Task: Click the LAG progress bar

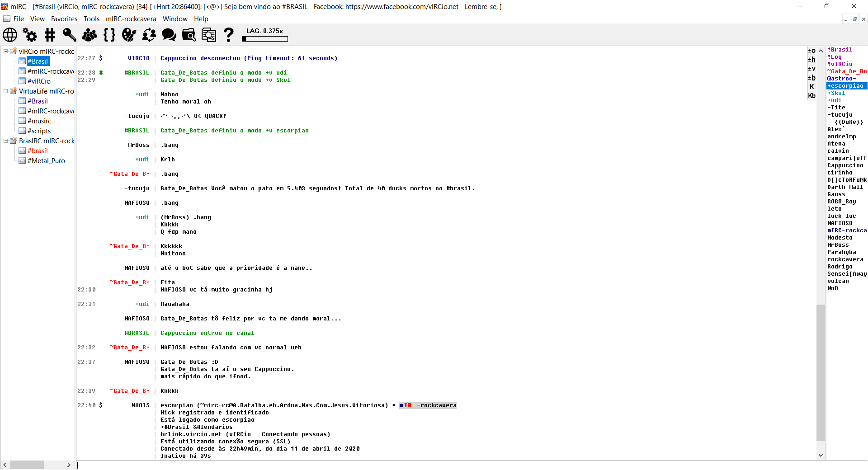Action: pos(265,39)
